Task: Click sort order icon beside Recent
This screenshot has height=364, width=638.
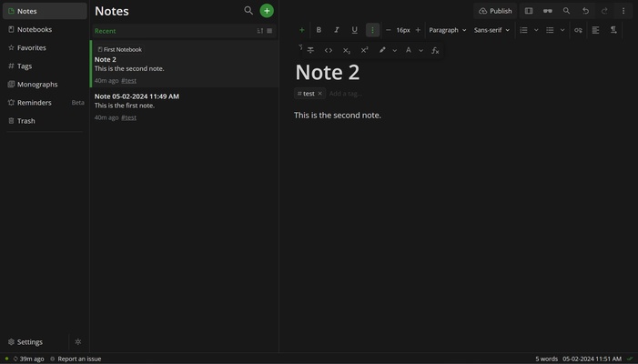Action: [260, 31]
